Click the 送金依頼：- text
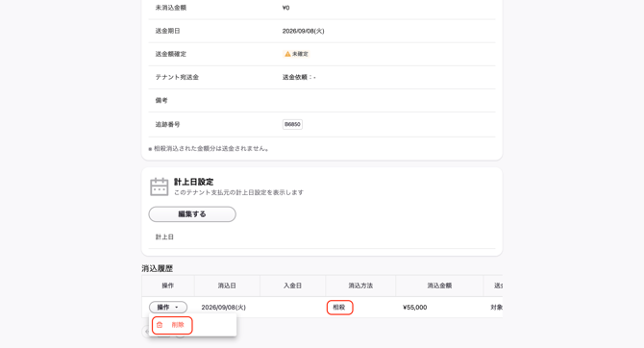This screenshot has height=348, width=644. tap(299, 77)
